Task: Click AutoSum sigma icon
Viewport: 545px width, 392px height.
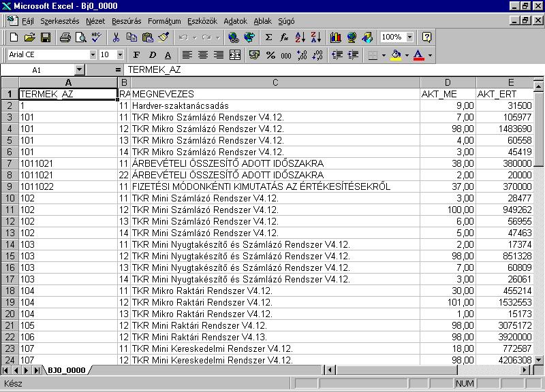Action: (x=268, y=37)
